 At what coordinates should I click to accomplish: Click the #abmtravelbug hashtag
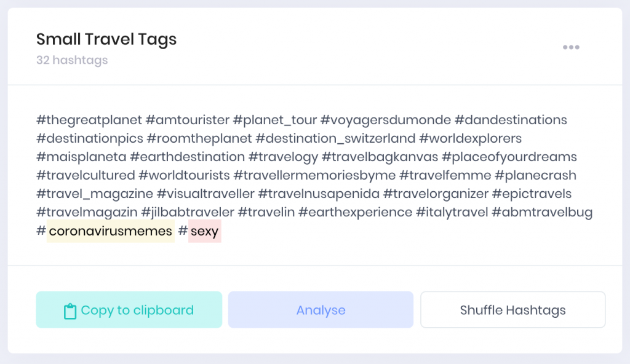(542, 212)
